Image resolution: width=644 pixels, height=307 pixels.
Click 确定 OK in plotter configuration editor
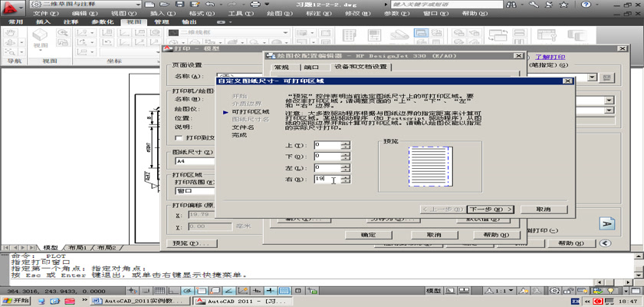[368, 235]
